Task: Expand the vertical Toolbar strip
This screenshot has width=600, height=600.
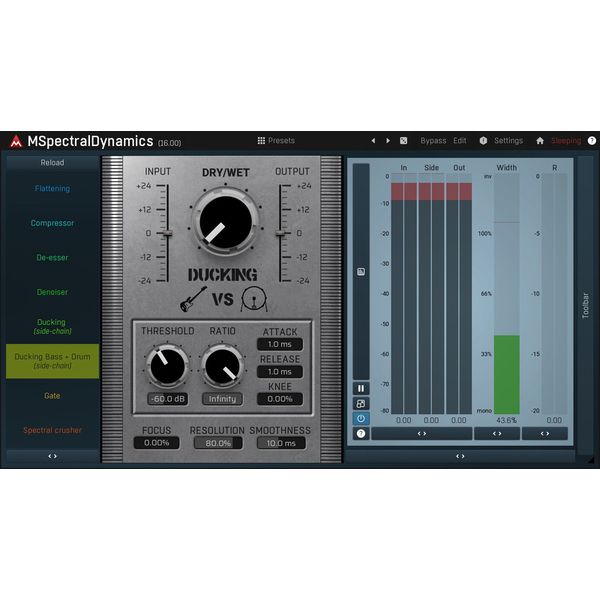Action: [585, 305]
